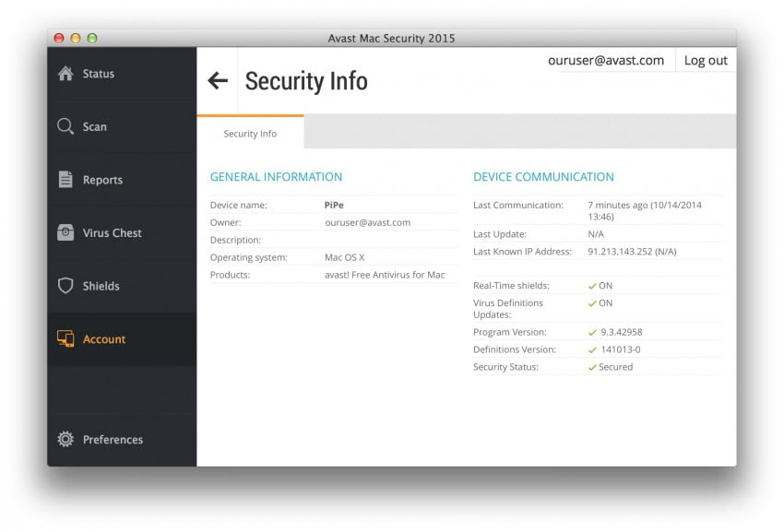Image resolution: width=784 pixels, height=532 pixels.
Task: Click the Last Known IP Address: label
Action: [x=522, y=252]
